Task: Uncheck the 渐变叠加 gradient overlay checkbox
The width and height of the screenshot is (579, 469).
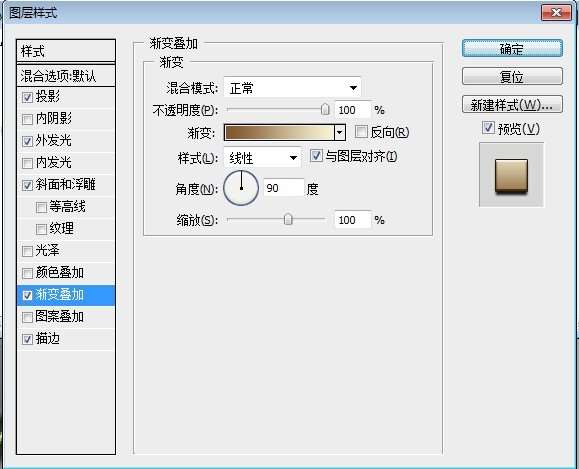Action: click(x=27, y=295)
